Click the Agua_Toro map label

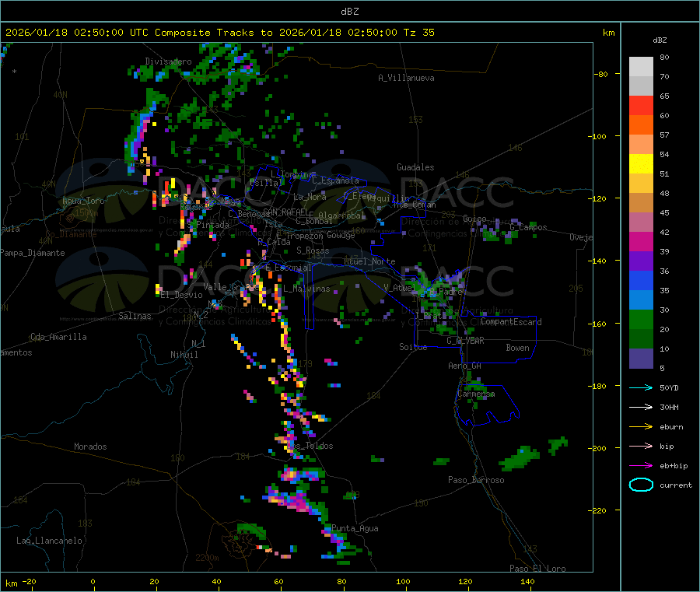[x=83, y=201]
